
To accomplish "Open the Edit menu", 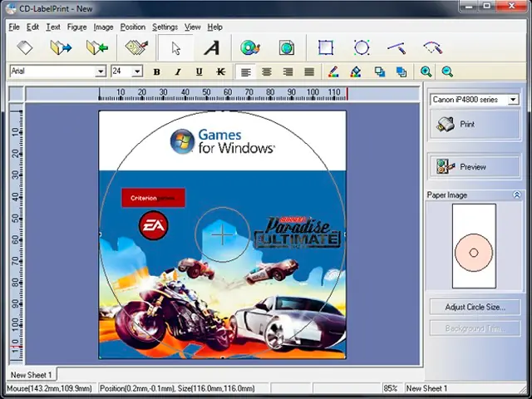I will 32,27.
